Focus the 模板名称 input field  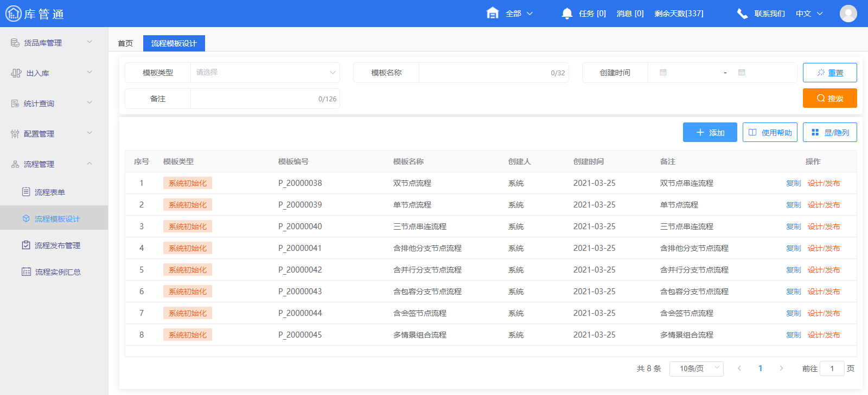[494, 73]
